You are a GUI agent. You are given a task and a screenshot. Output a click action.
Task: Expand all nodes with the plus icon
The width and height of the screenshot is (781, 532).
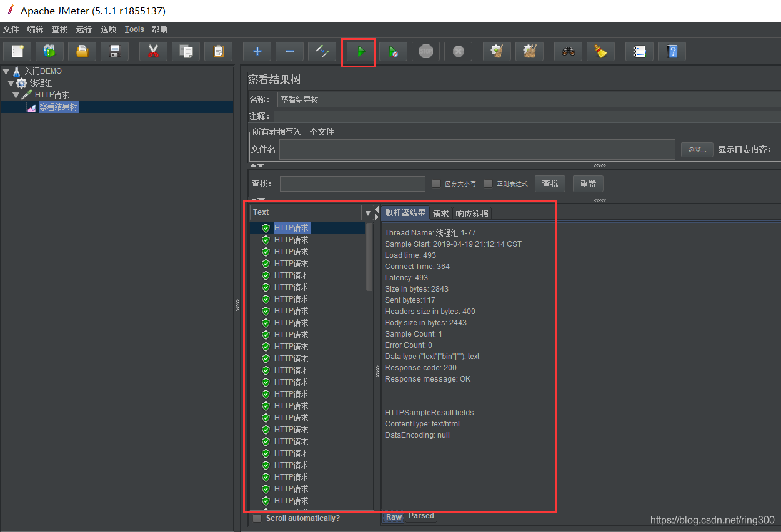pyautogui.click(x=257, y=51)
